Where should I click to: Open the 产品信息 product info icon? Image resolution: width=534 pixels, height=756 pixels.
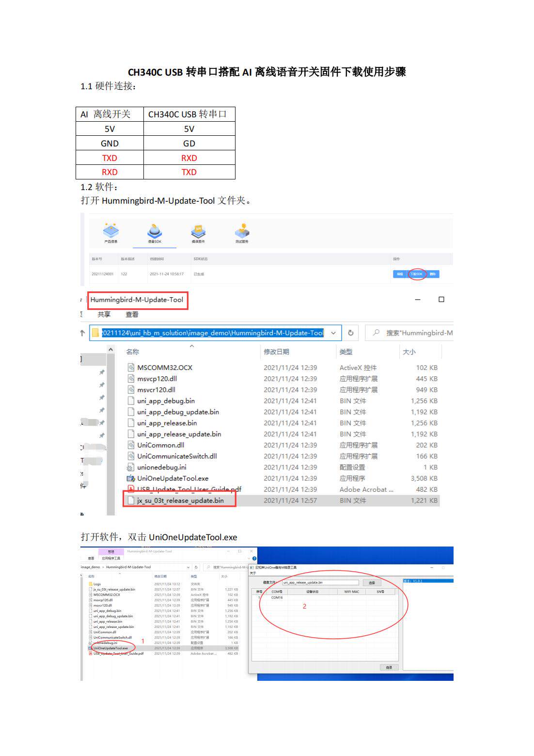click(111, 233)
